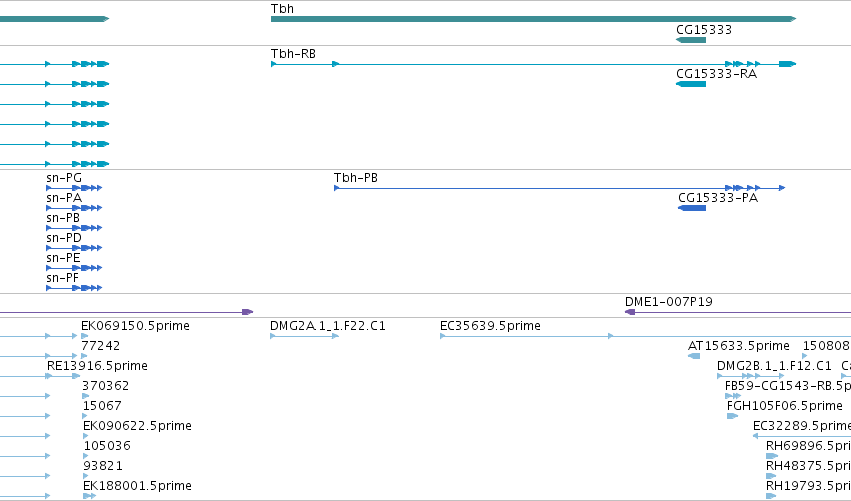The image size is (851, 501).
Task: Select the RH19793.5prime label
Action: click(x=808, y=486)
